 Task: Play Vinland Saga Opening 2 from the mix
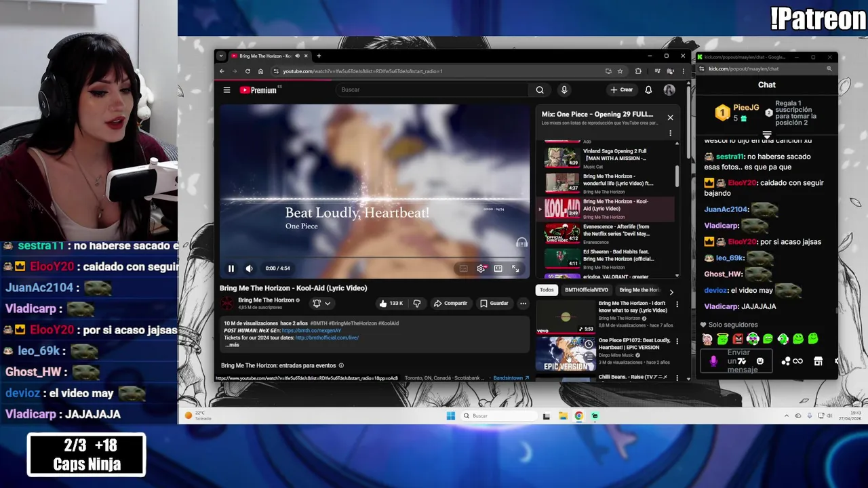pos(608,157)
